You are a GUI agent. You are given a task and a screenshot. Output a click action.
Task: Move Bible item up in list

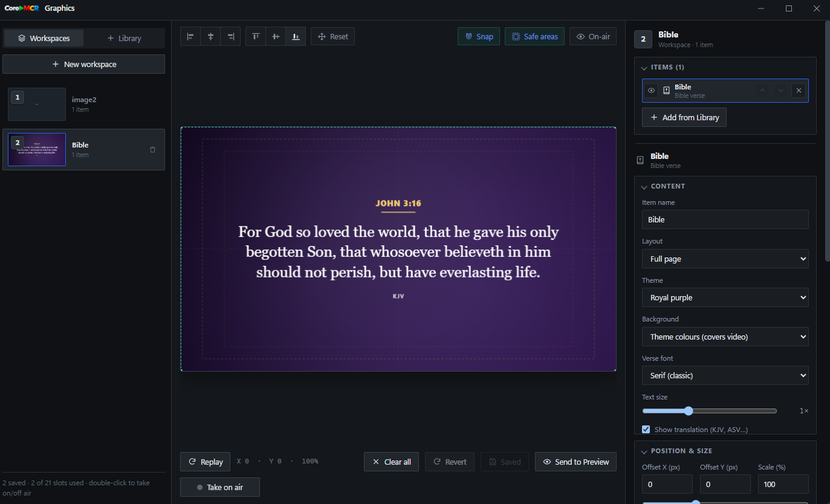point(762,91)
